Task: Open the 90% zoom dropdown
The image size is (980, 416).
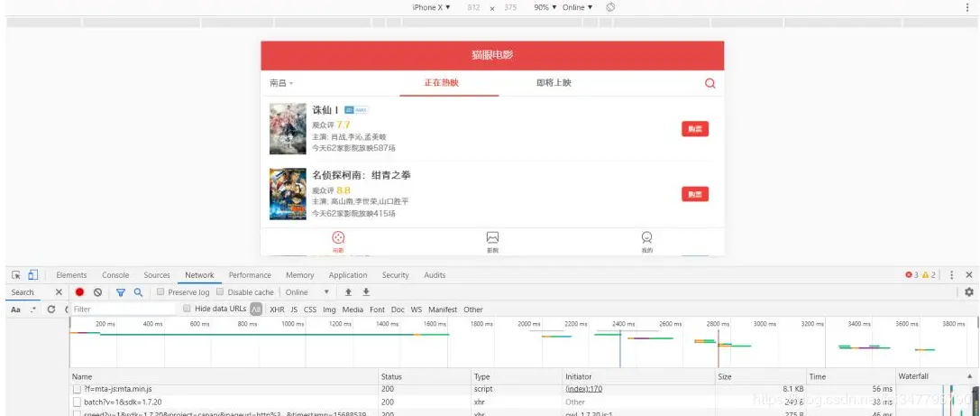Action: pyautogui.click(x=545, y=7)
